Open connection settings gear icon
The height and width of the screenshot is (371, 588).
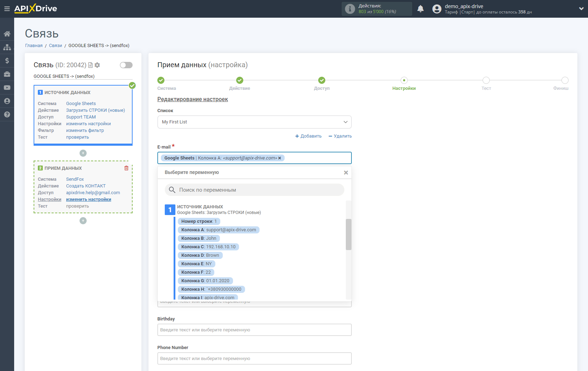point(97,65)
